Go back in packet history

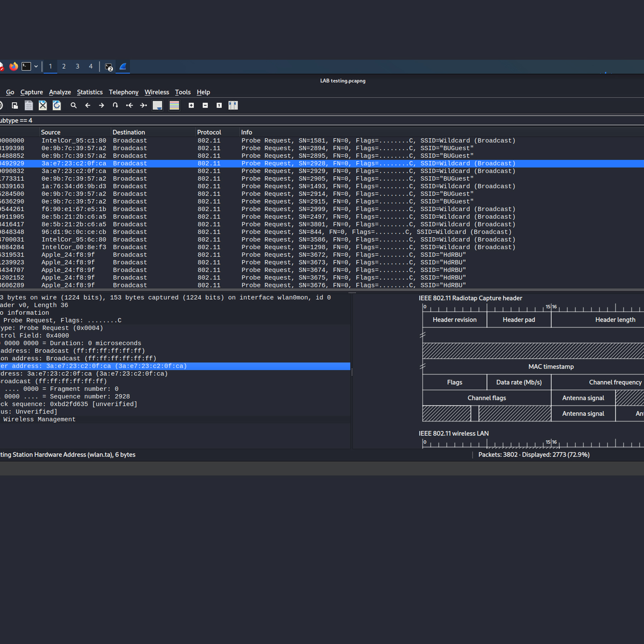[88, 106]
